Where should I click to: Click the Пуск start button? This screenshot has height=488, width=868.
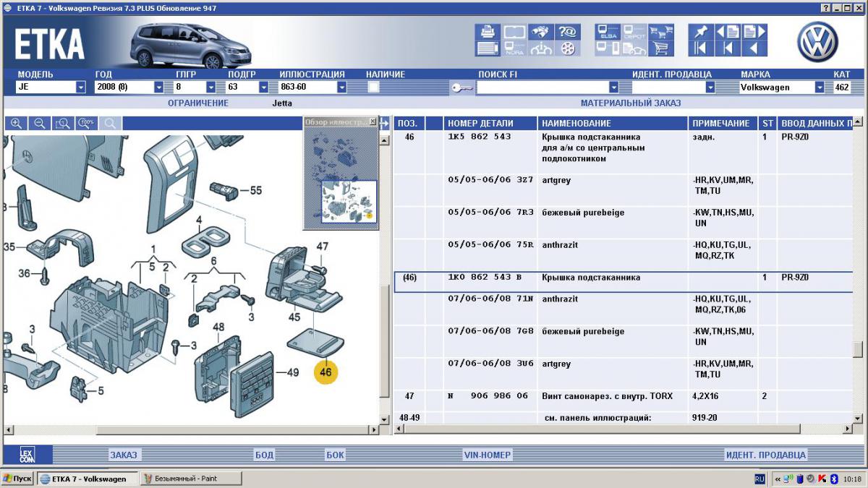pos(17,479)
